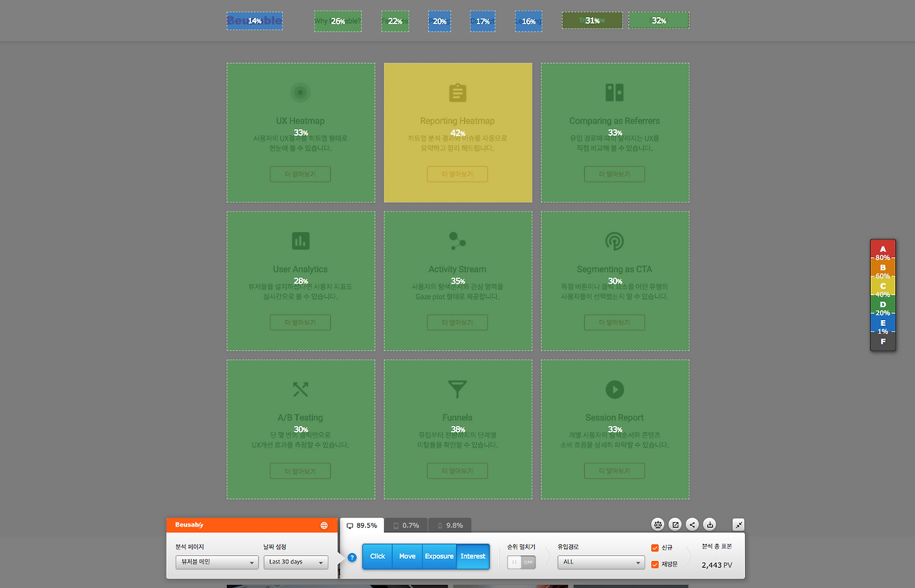Click the Comparing as Referrers icon
This screenshot has width=915, height=588.
pyautogui.click(x=615, y=92)
